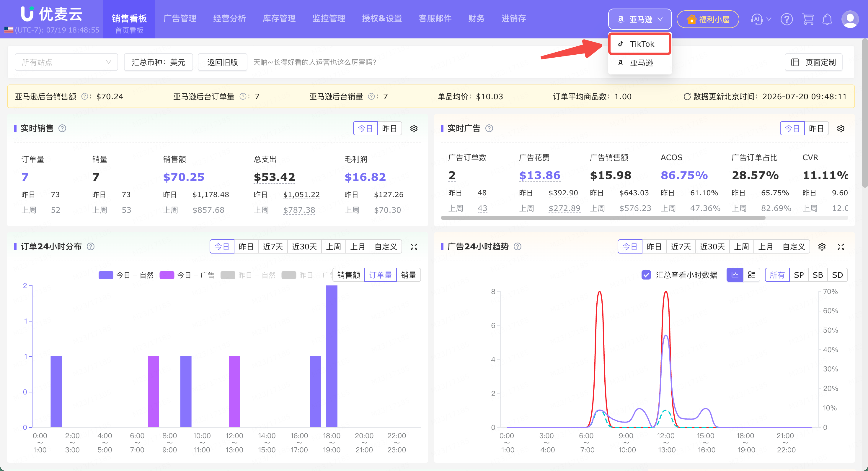Expand 广告24小时趋势 chart to fullscreen
868x471 pixels.
click(x=841, y=247)
